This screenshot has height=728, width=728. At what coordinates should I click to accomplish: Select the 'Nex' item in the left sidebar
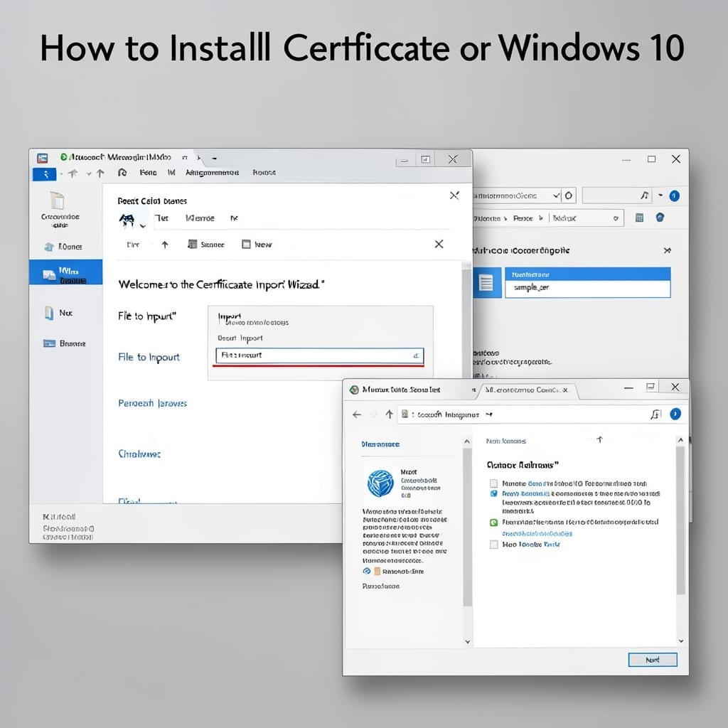(x=58, y=313)
